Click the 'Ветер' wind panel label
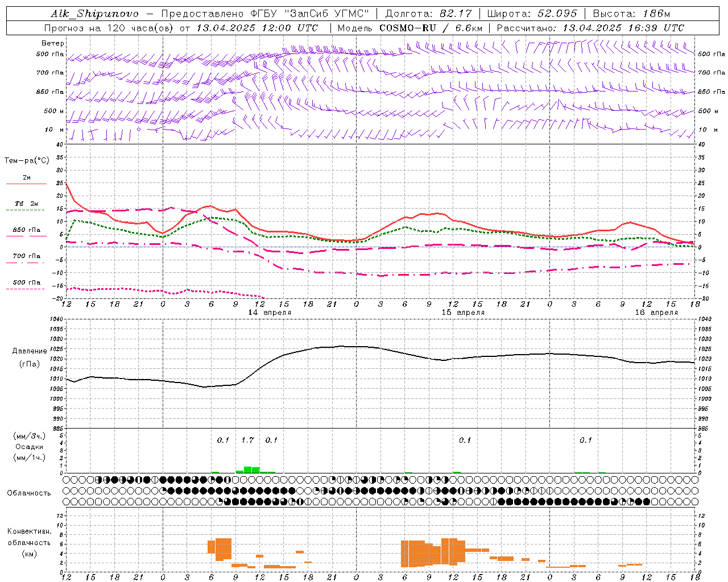The image size is (728, 582). click(53, 43)
